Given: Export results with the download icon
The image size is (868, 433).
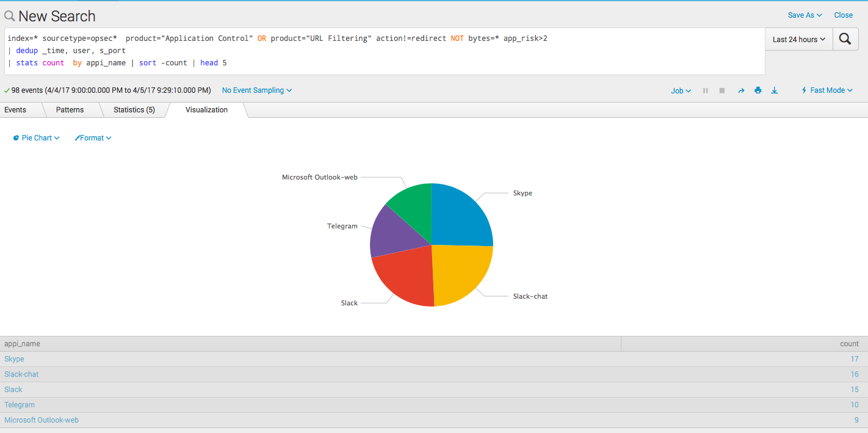Looking at the screenshot, I should click(775, 90).
